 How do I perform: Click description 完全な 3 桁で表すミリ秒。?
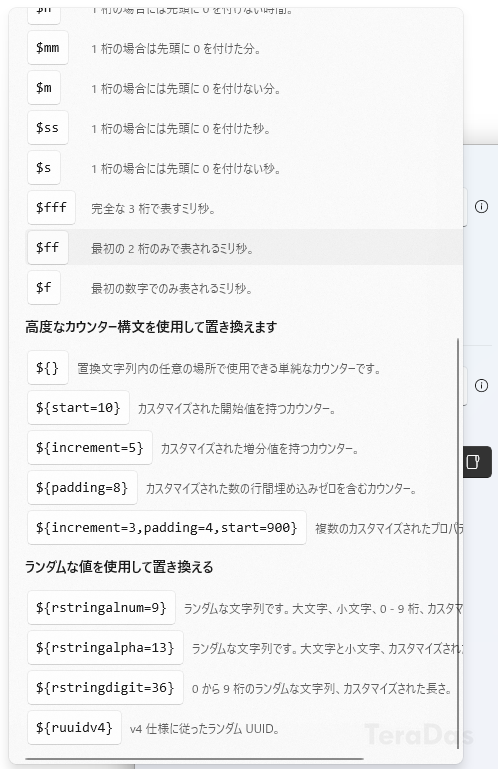[x=153, y=209]
